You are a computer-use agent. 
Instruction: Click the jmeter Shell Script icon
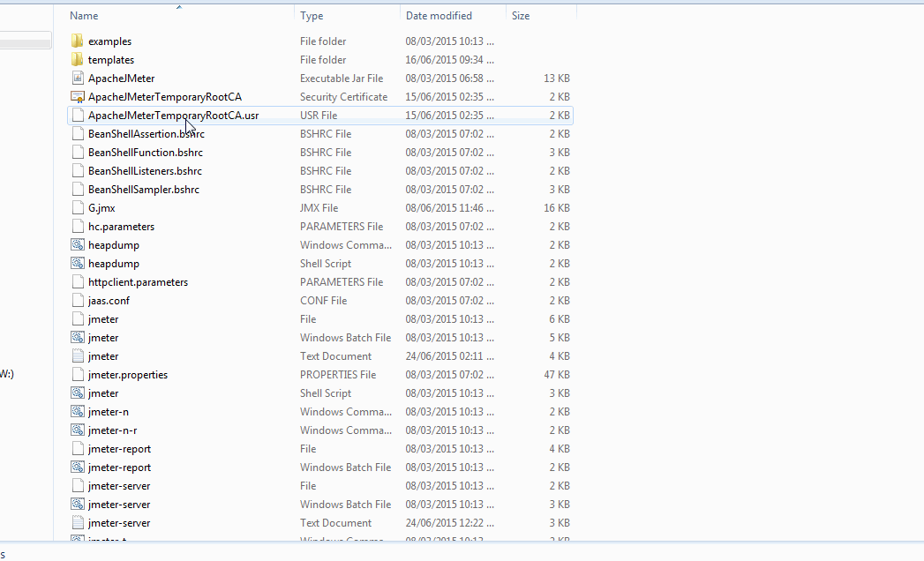click(77, 393)
